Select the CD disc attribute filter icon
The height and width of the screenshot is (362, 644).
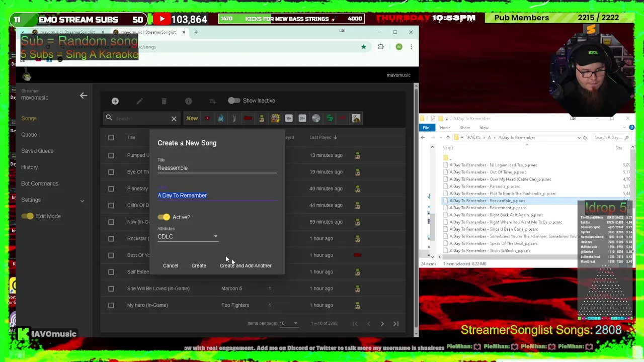click(x=316, y=118)
